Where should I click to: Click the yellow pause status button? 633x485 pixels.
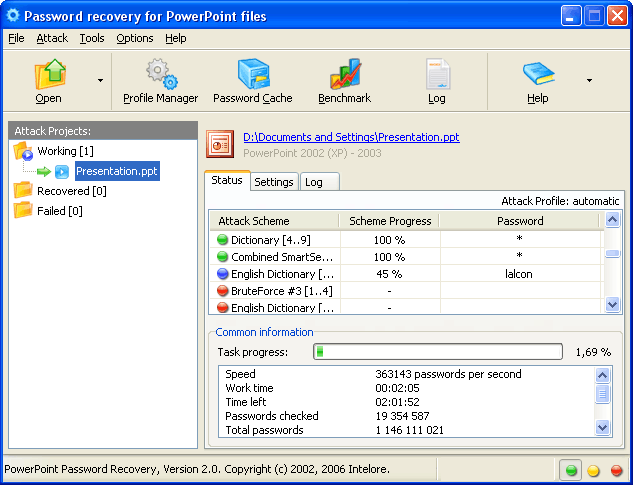point(593,470)
